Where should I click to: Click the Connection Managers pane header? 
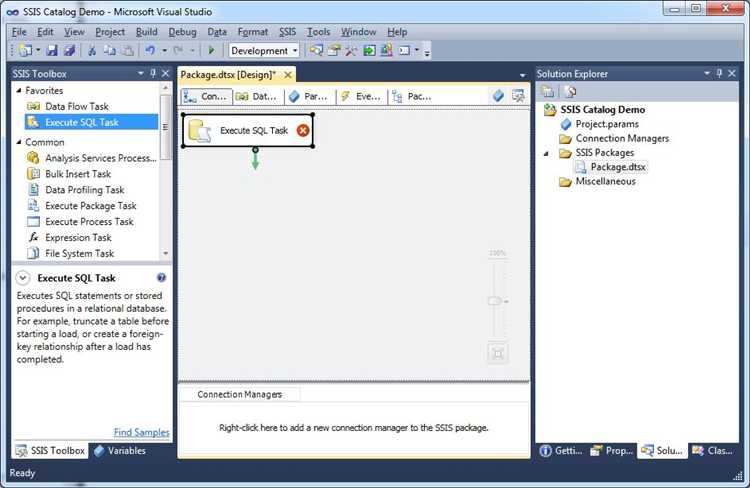click(x=240, y=394)
